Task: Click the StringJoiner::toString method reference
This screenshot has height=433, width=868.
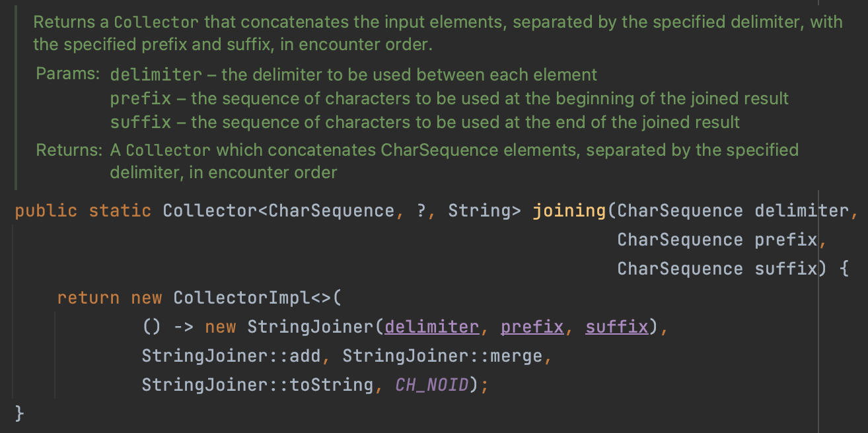Action: point(258,385)
